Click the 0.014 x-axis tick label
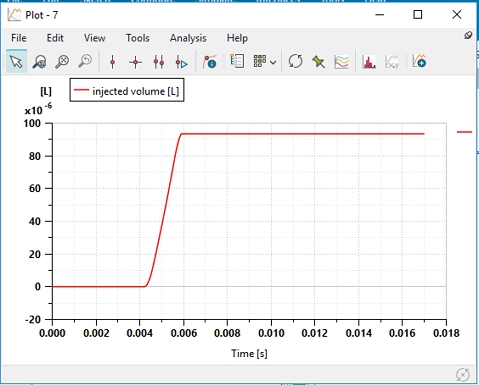The height and width of the screenshot is (385, 479). pos(359,333)
